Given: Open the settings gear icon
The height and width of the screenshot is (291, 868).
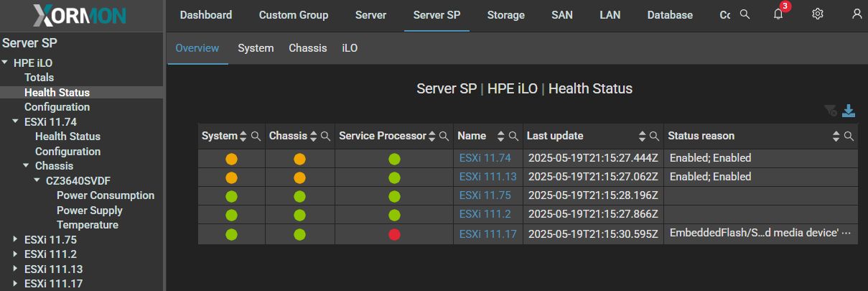Looking at the screenshot, I should (817, 14).
